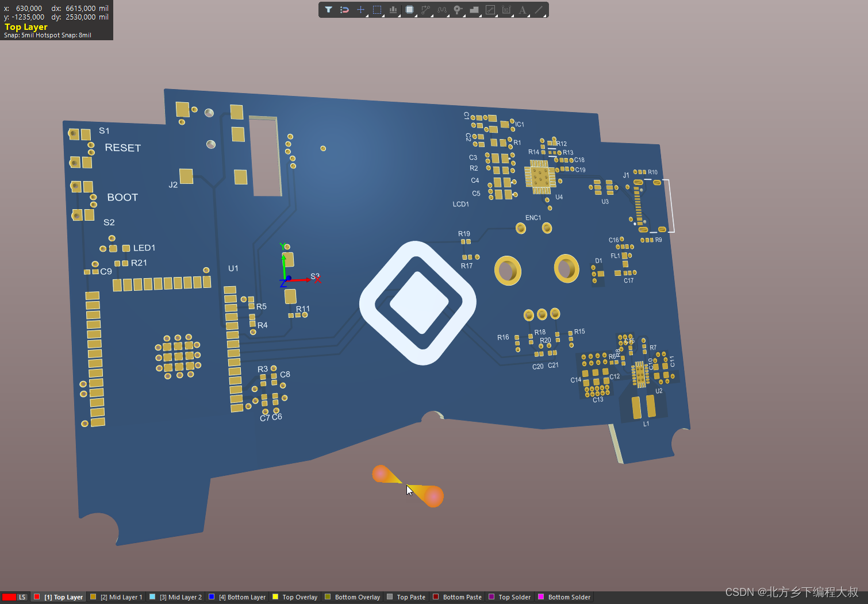The height and width of the screenshot is (604, 868).
Task: Click the C9 designator label
Action: point(106,271)
